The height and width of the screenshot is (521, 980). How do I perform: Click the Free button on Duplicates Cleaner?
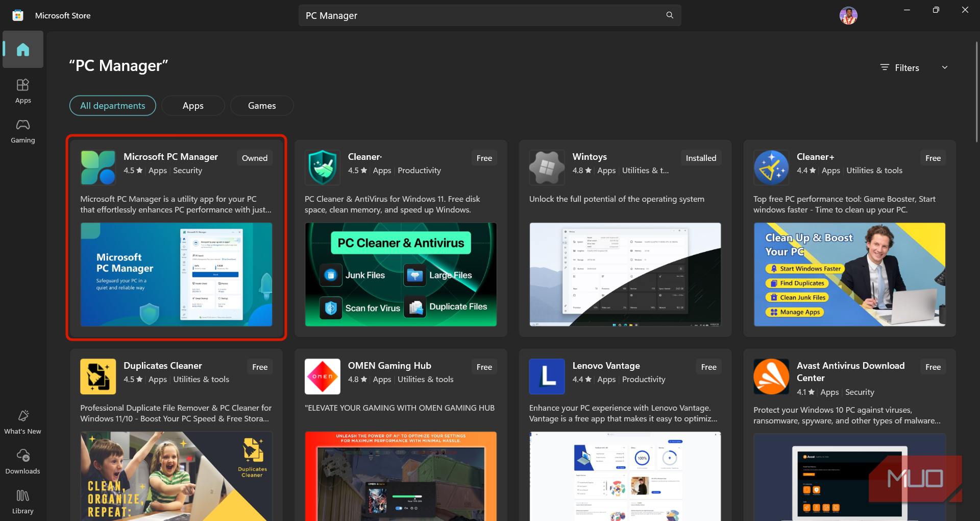click(x=260, y=367)
